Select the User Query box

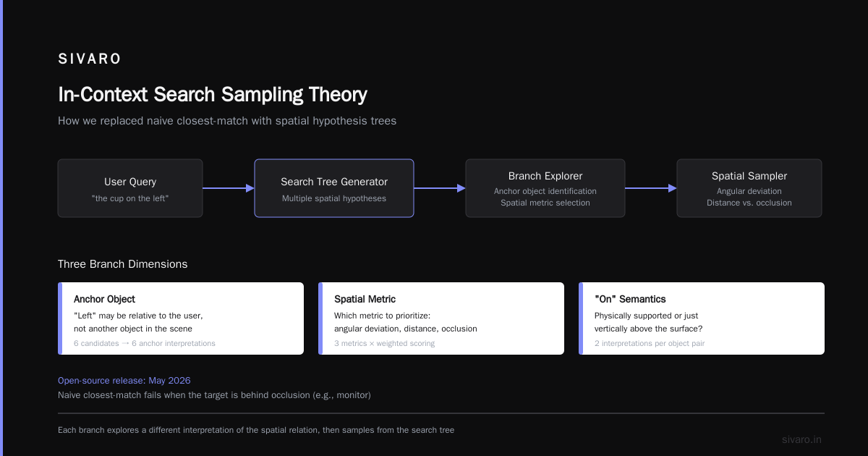point(130,188)
